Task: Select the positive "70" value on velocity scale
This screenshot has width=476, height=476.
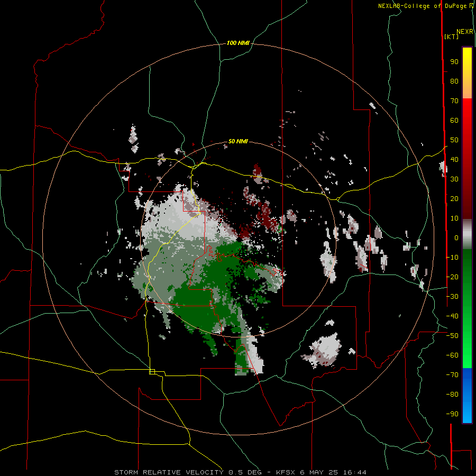Action: tap(454, 101)
